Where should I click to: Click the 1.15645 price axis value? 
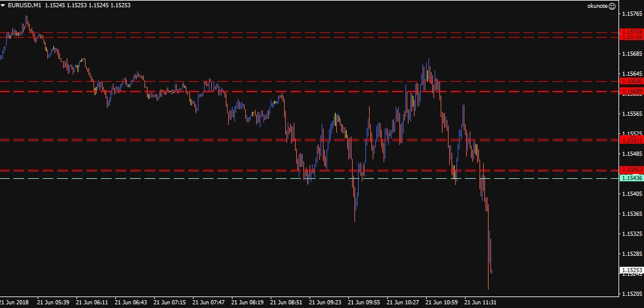[633, 74]
